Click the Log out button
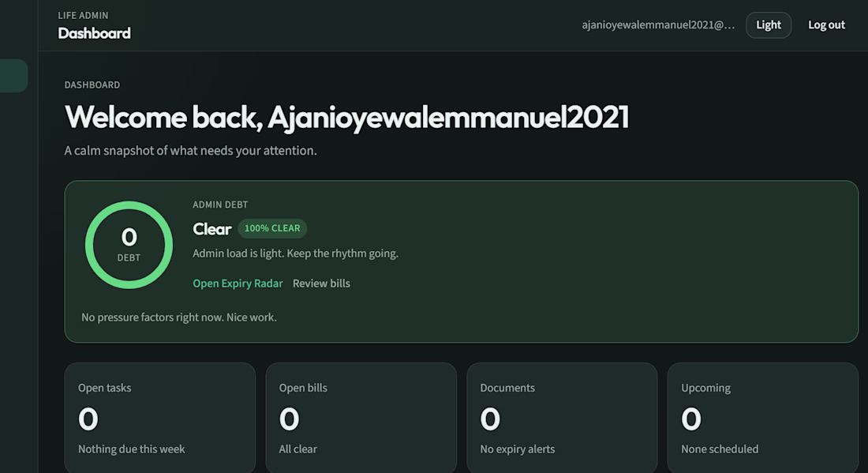Image resolution: width=868 pixels, height=473 pixels. pyautogui.click(x=826, y=25)
